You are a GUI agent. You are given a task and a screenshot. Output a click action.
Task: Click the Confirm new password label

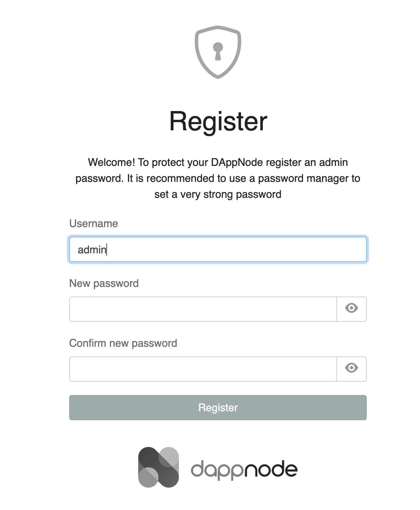pyautogui.click(x=123, y=343)
